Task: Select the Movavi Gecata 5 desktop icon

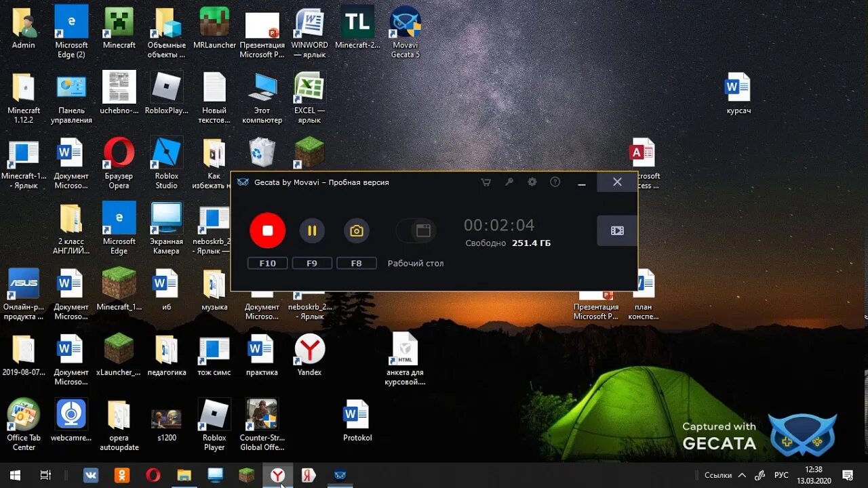Action: (406, 32)
